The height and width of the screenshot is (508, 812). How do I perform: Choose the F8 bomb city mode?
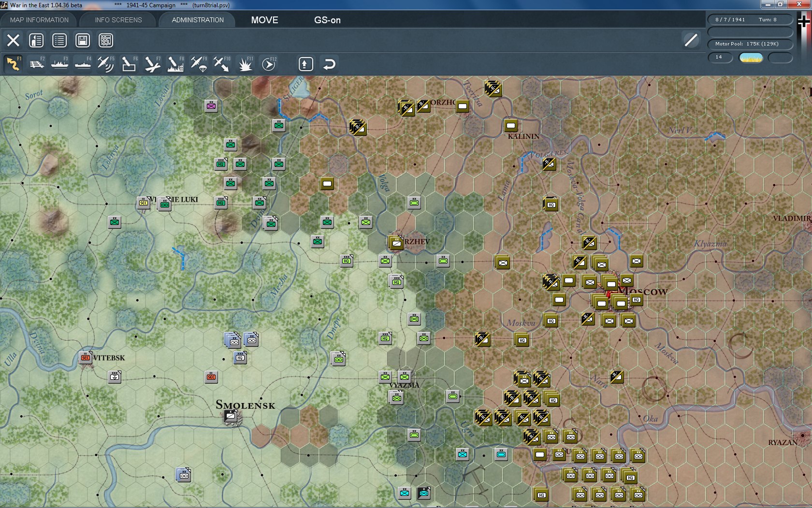175,64
